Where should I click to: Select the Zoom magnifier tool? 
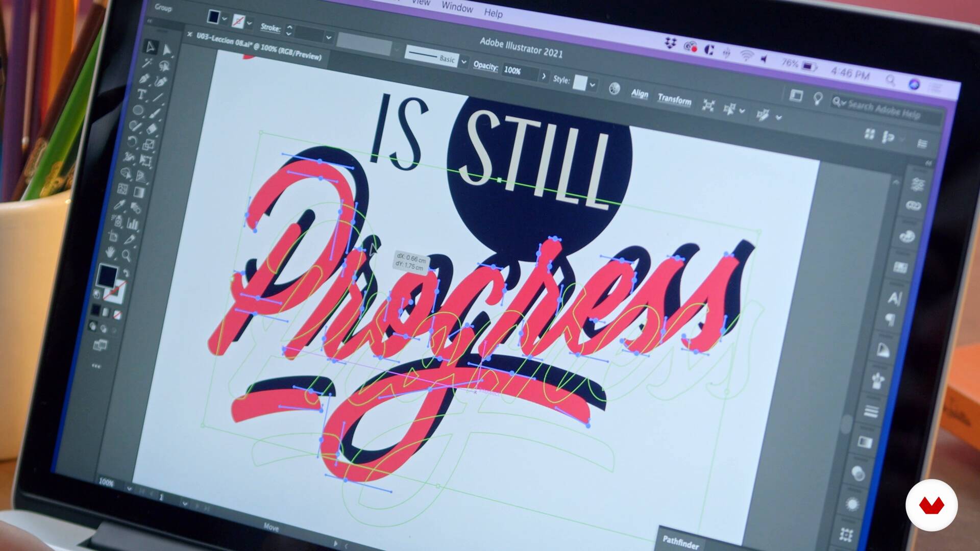point(127,255)
